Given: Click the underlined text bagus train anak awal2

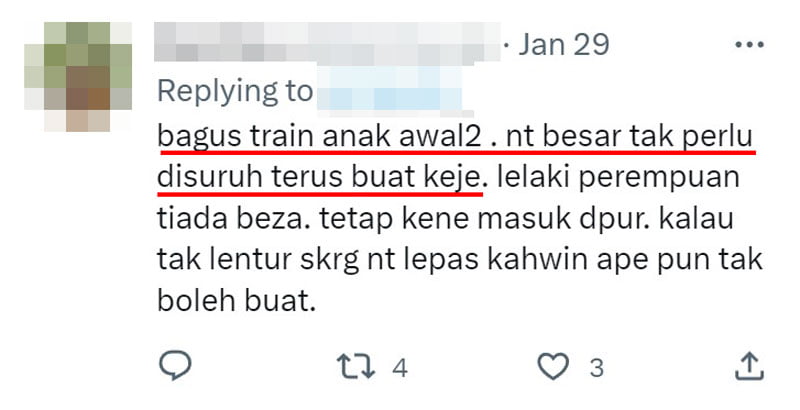Looking at the screenshot, I should (319, 137).
